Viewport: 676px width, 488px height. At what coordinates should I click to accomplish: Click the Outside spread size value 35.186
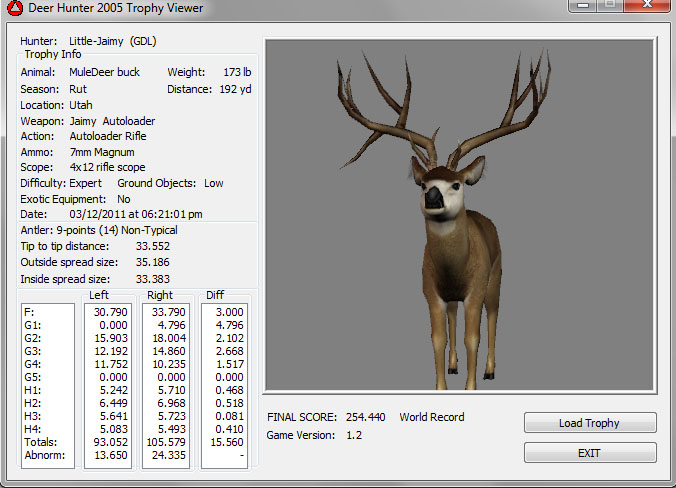[x=152, y=262]
